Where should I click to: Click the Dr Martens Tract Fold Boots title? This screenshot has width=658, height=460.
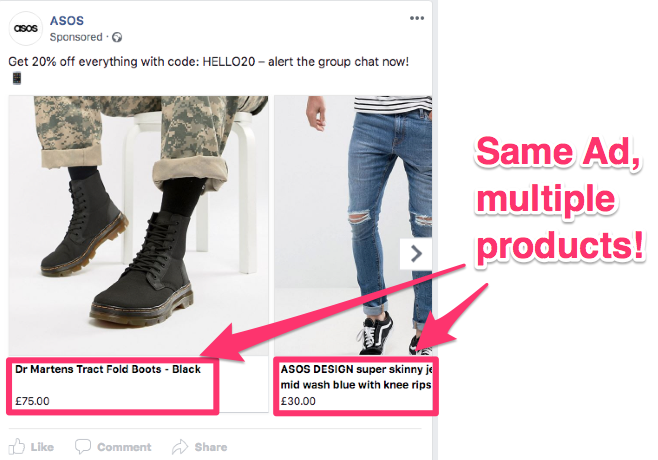coord(108,369)
